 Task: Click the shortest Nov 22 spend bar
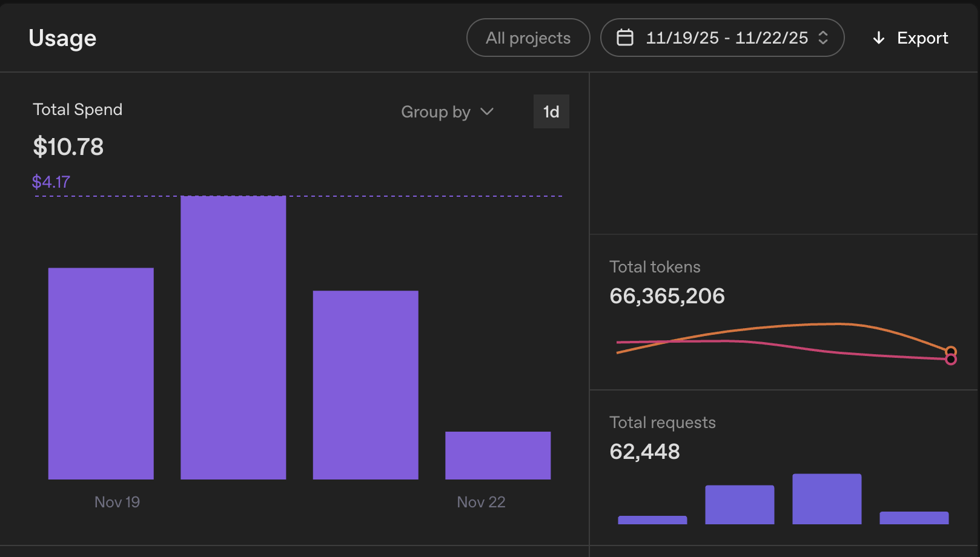click(498, 454)
